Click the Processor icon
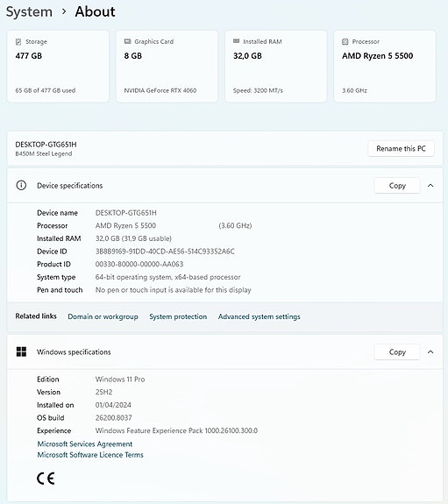448x504 pixels. coord(345,41)
